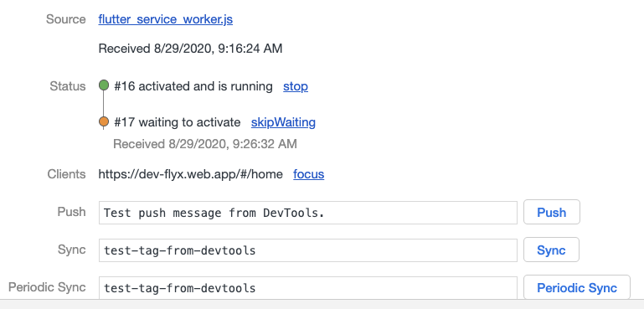
Task: Click the Source row label
Action: pyautogui.click(x=65, y=19)
